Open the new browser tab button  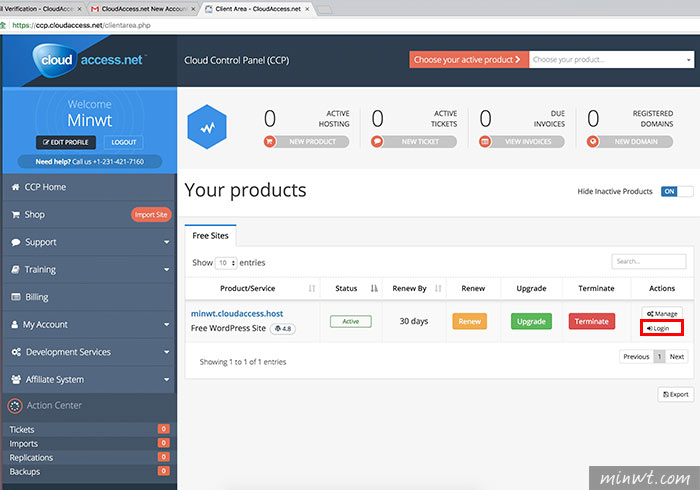pos(325,9)
